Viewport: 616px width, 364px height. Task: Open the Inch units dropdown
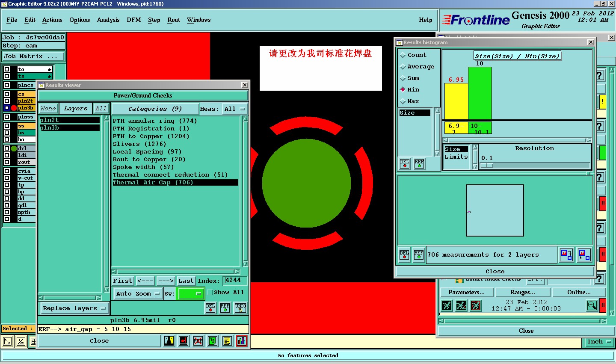click(598, 342)
